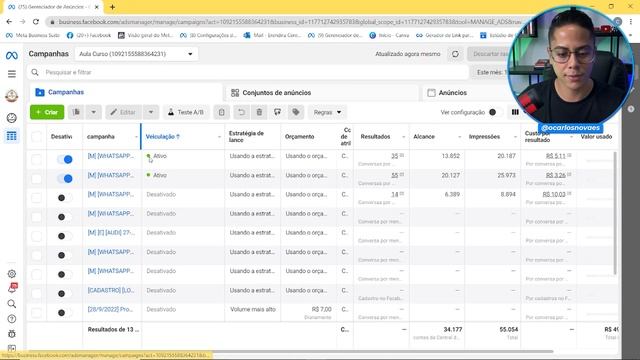This screenshot has width=640, height=360.
Task: Close the Gerenciador de Anúncios browser tab
Action: click(97, 7)
